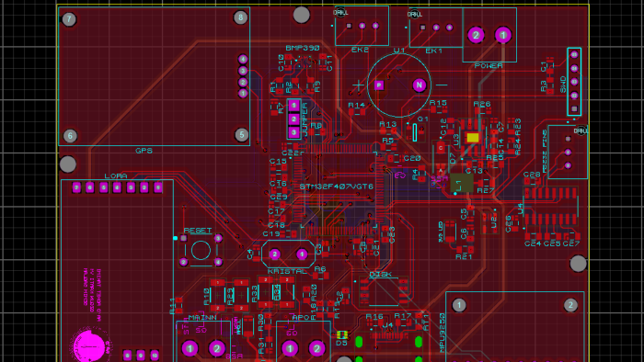Viewport: 644px width, 362px height.
Task: Select APO connector pad 1
Action: click(290, 349)
